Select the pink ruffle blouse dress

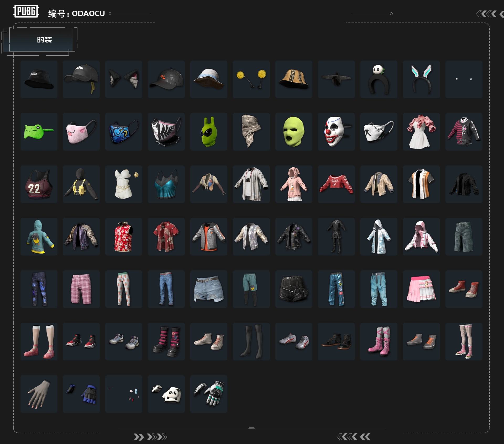click(x=421, y=132)
